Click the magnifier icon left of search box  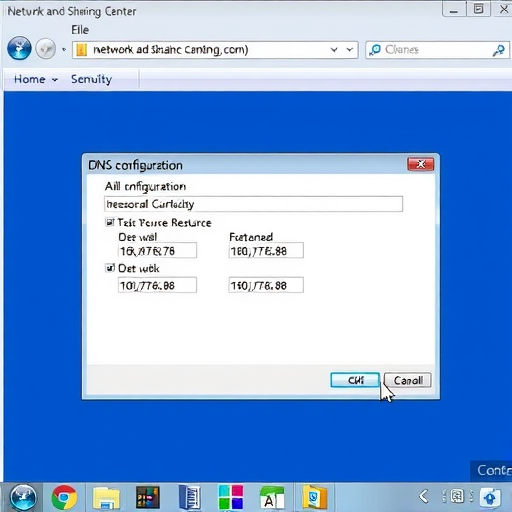click(x=375, y=50)
